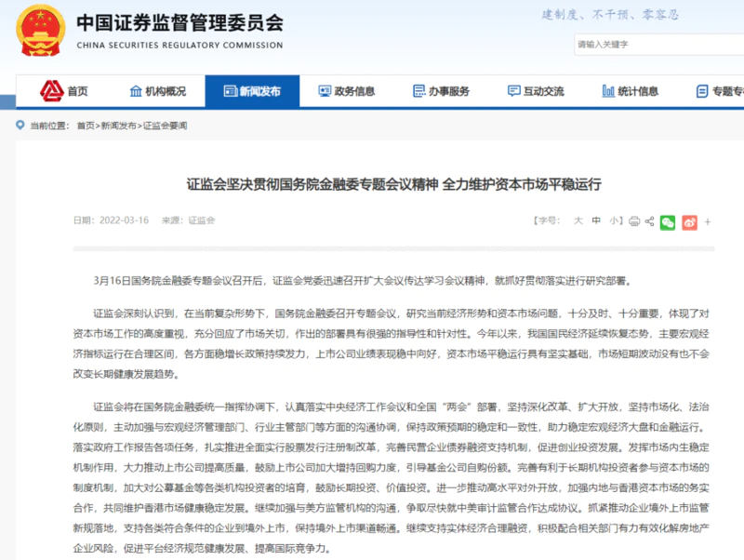Set font size to 中
The image size is (744, 560).
[596, 220]
